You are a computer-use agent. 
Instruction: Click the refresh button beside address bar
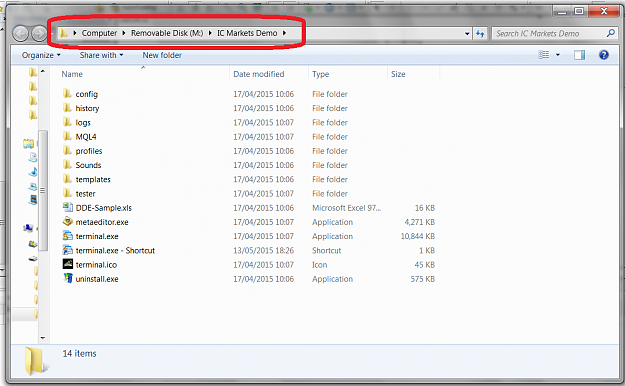[x=480, y=34]
